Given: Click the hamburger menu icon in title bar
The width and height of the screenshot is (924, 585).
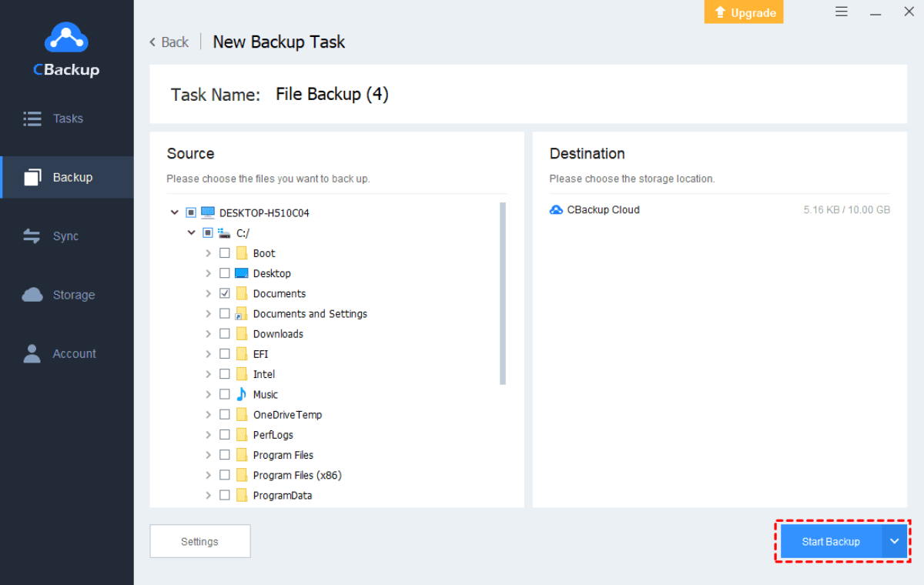Looking at the screenshot, I should point(842,12).
